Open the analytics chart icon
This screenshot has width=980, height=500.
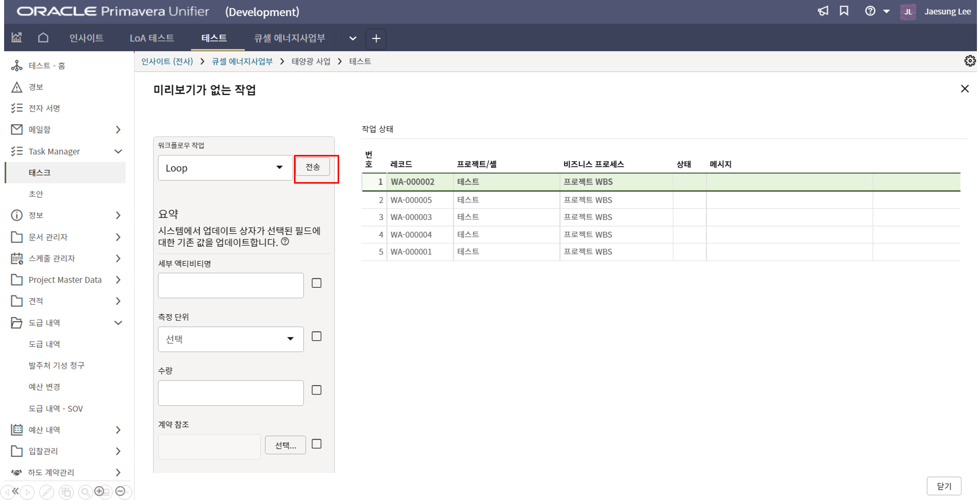coord(17,38)
